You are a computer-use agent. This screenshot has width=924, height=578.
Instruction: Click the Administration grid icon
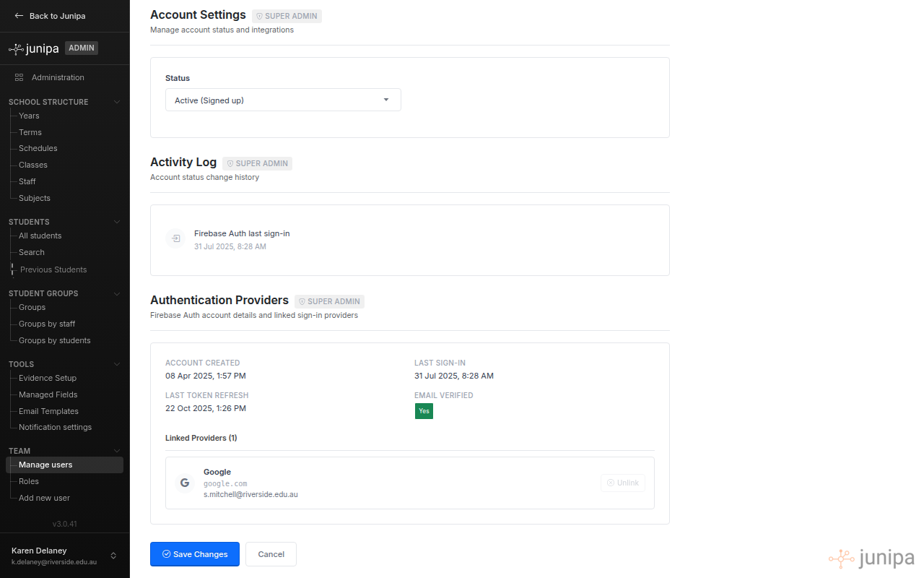[x=17, y=77]
